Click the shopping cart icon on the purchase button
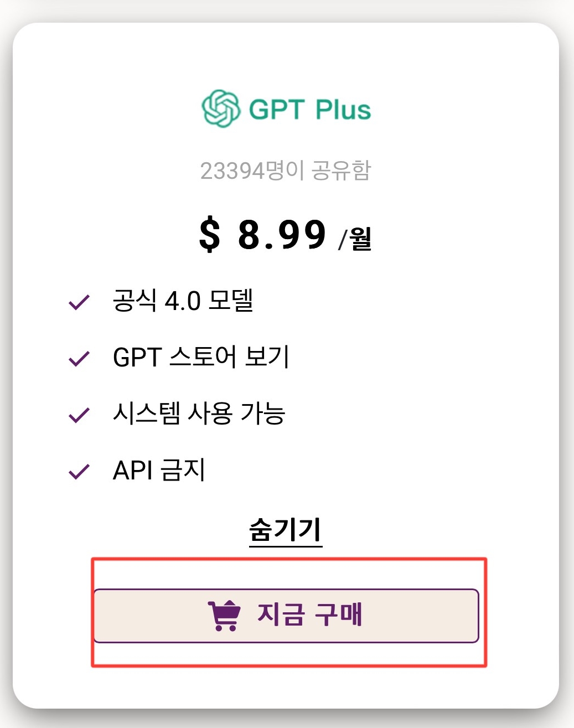 coord(223,616)
